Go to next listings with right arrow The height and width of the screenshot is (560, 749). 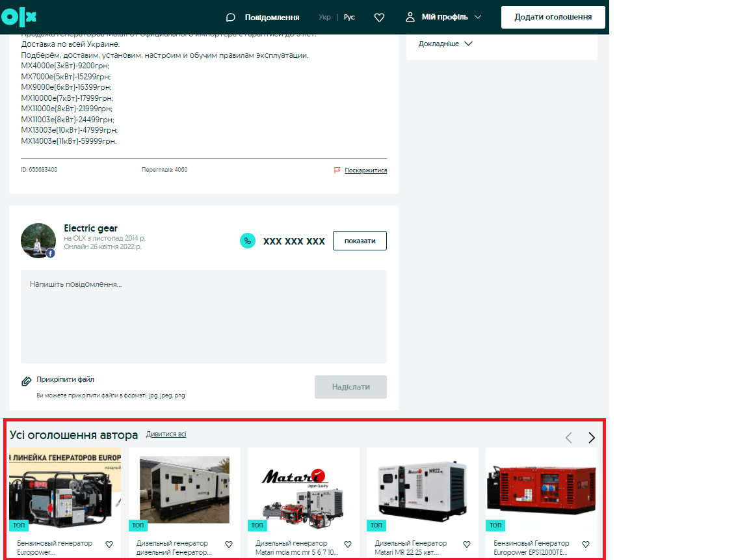pos(591,438)
